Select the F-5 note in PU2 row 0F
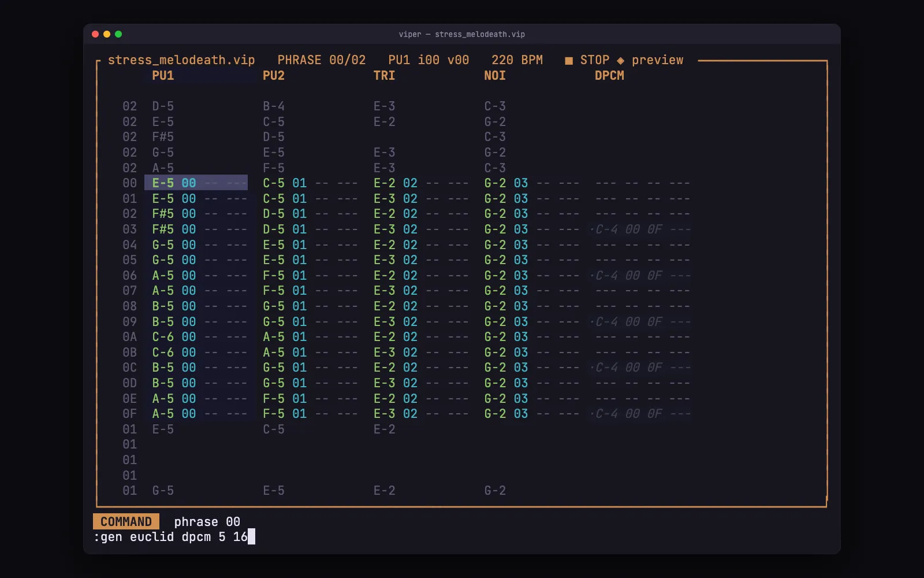This screenshot has width=924, height=578. pyautogui.click(x=274, y=414)
